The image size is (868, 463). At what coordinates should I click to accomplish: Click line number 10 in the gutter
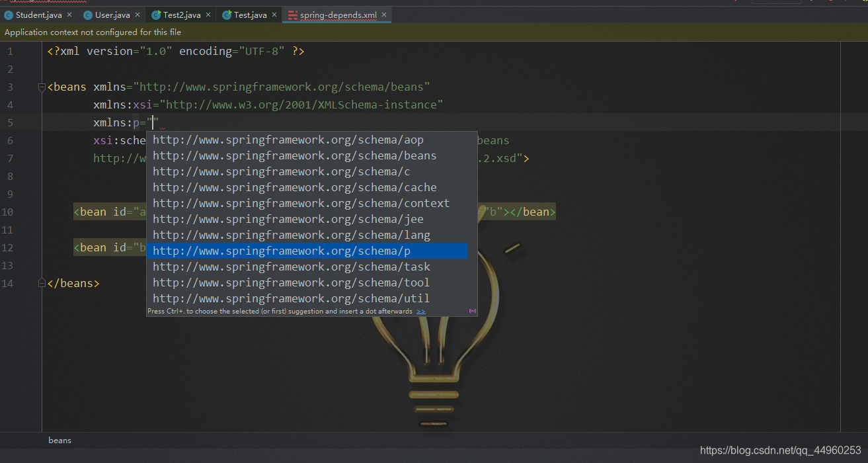pos(7,212)
